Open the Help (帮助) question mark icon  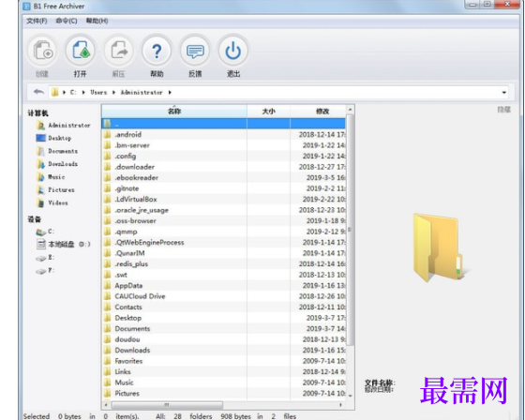point(157,52)
